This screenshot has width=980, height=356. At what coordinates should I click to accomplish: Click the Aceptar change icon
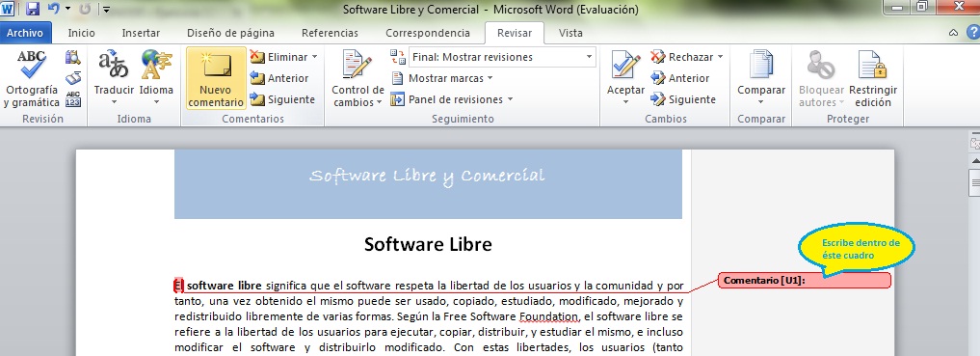(625, 65)
